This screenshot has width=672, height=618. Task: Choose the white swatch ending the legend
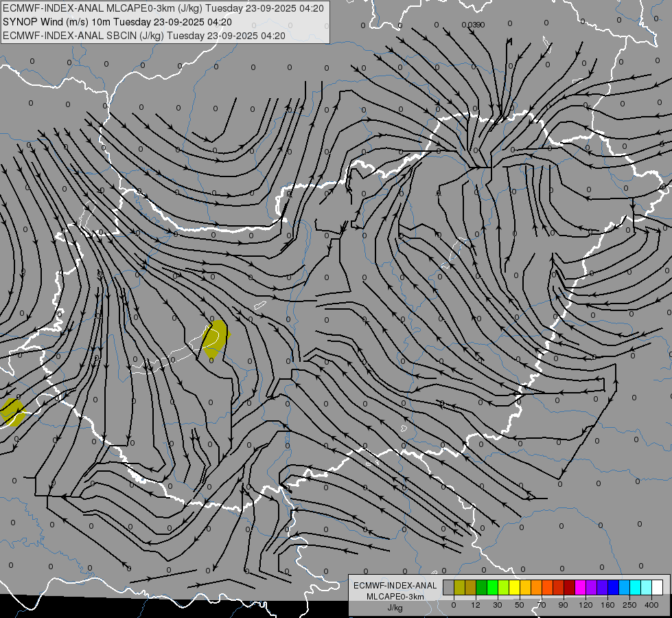658,587
